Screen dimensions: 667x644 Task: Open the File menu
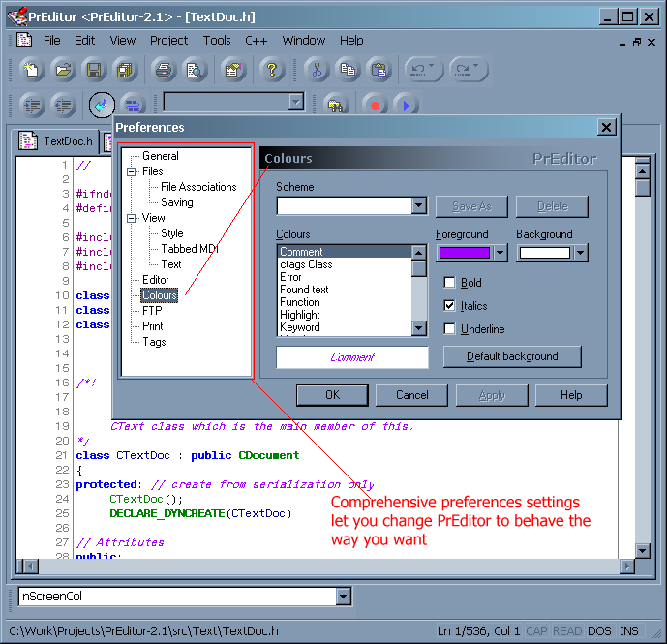tap(52, 41)
